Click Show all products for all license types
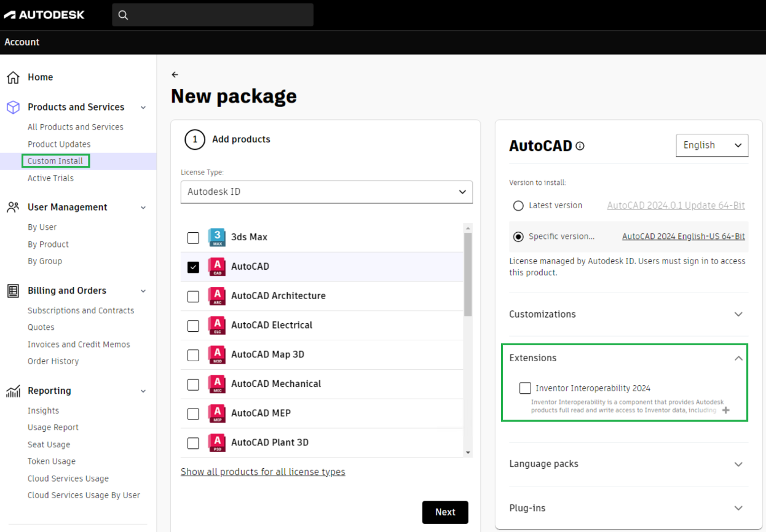This screenshot has width=766, height=532. tap(263, 472)
